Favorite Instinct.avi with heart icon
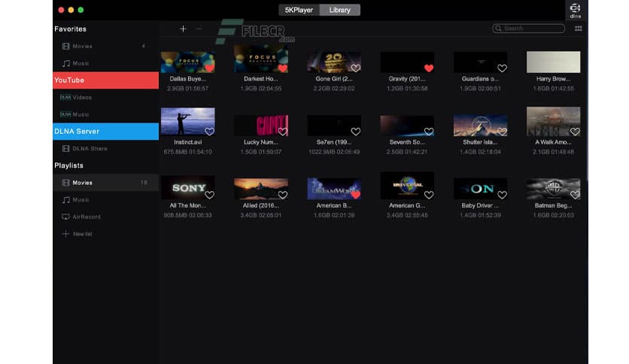Image resolution: width=629 pixels, height=364 pixels. click(209, 132)
